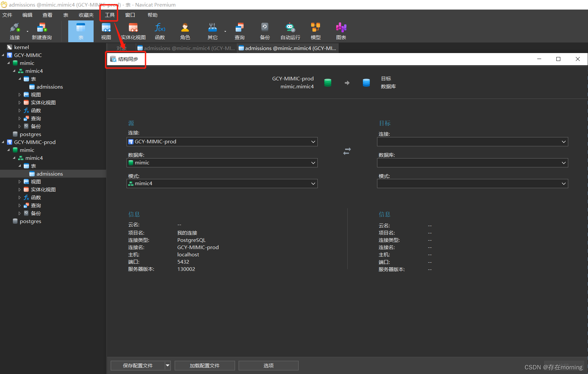This screenshot has width=588, height=374.
Task: Open the Charts (图表) toolbar icon
Action: tap(341, 31)
